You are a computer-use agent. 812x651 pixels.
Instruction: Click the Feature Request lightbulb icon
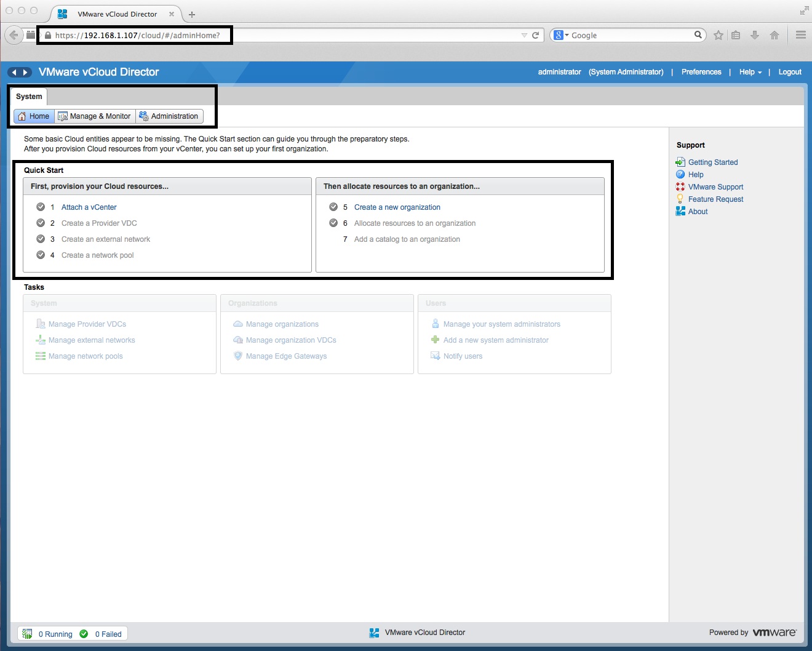coord(680,199)
